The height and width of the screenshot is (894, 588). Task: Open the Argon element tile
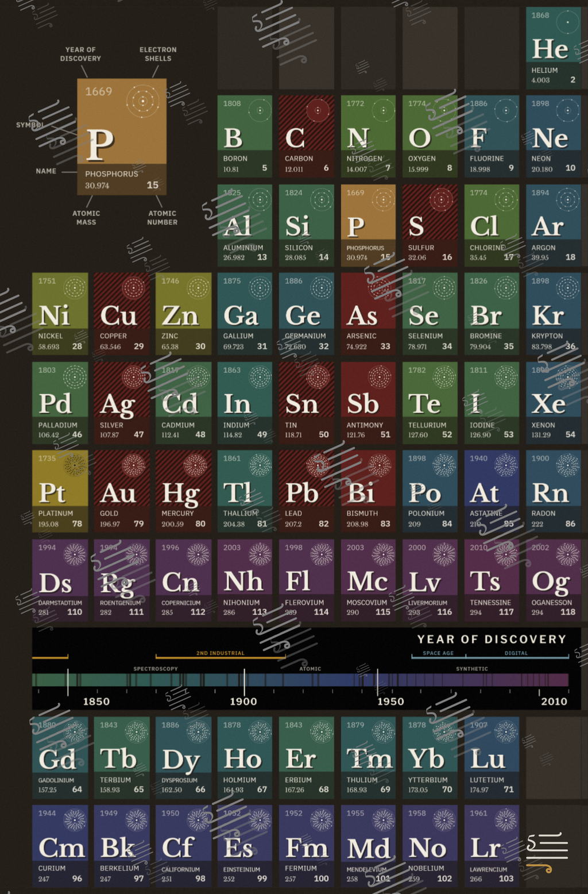[x=553, y=225]
